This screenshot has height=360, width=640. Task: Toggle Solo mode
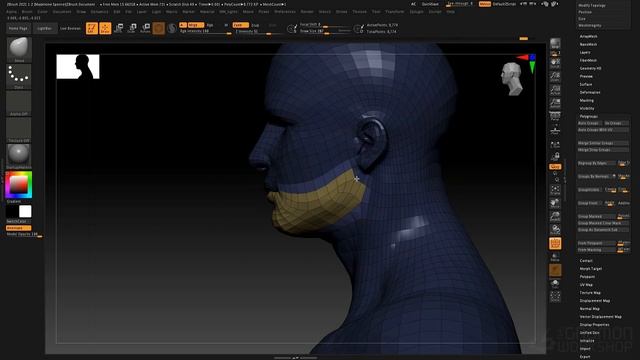555,283
